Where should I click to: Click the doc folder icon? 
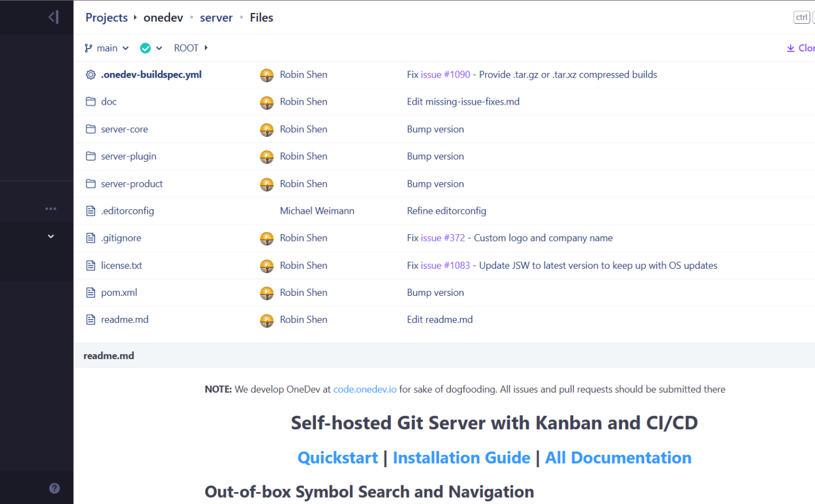[91, 102]
